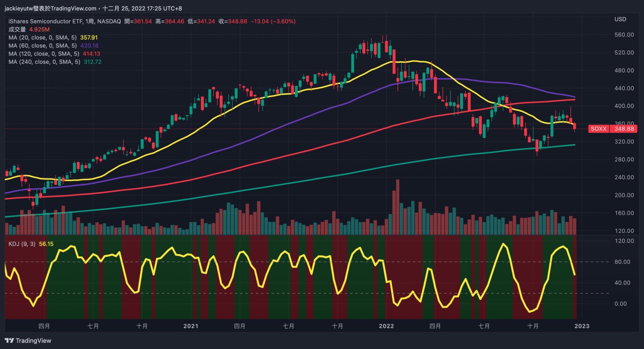Click the 2021 label on time axis
Image resolution: width=644 pixels, height=349 pixels.
[191, 326]
